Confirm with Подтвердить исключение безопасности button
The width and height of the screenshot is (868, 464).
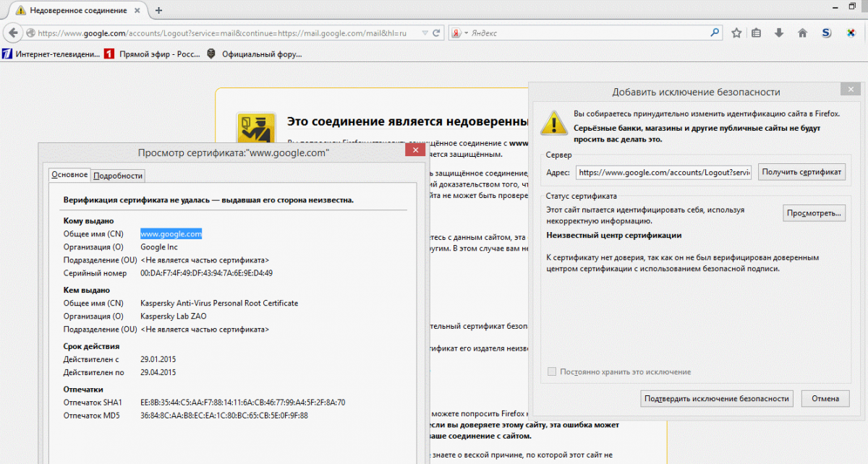[717, 399]
